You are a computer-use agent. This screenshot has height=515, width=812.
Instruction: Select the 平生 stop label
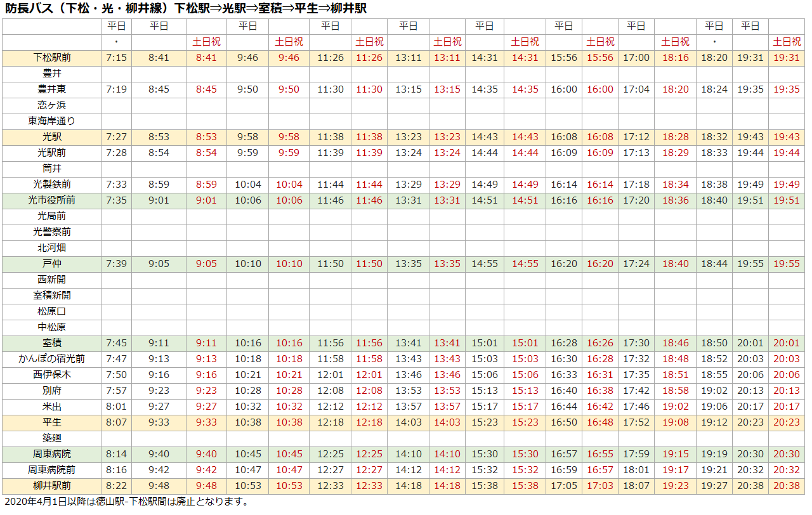coord(51,422)
